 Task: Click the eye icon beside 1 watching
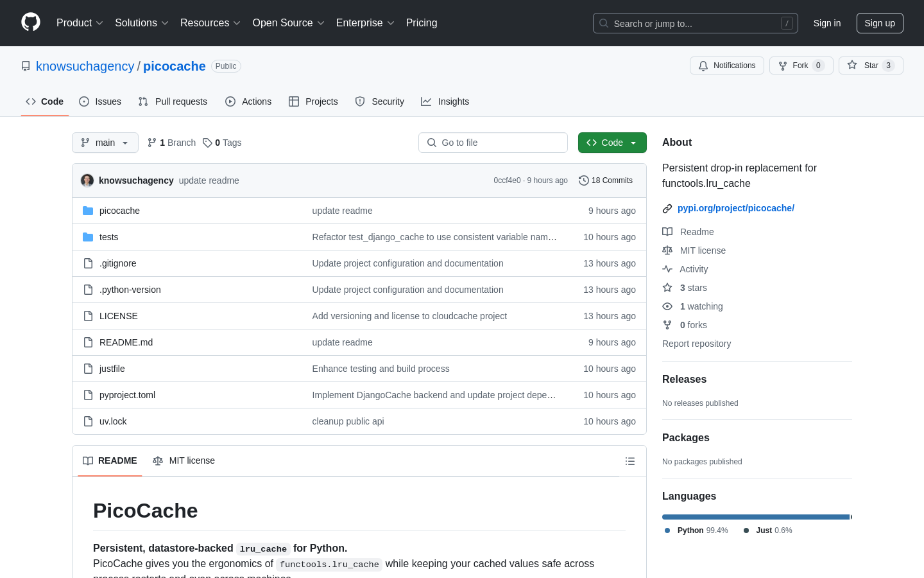click(667, 306)
